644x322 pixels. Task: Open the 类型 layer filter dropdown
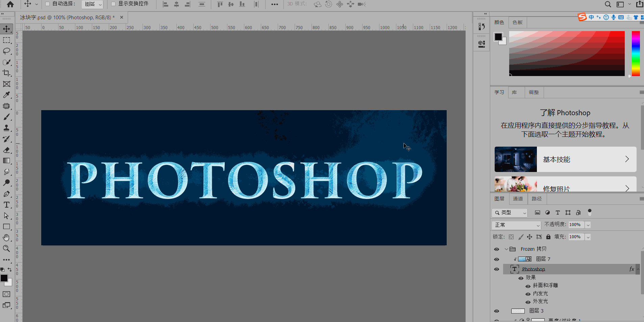(x=510, y=213)
